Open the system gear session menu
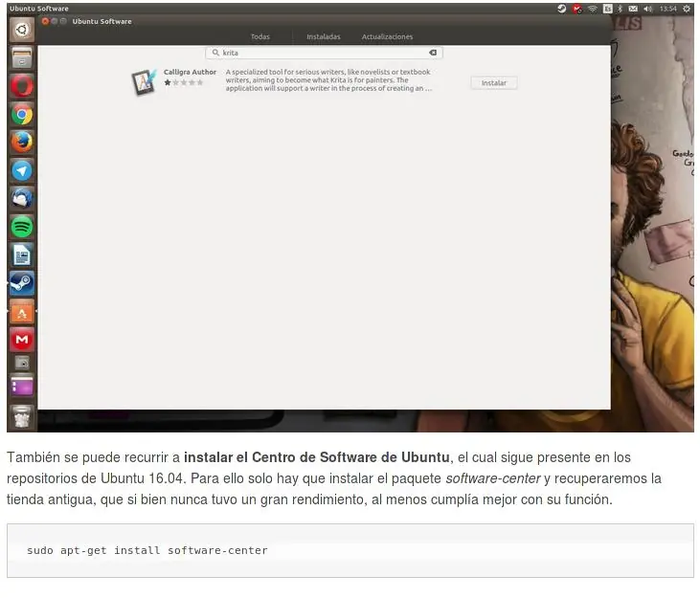This screenshot has width=700, height=598. pos(687,9)
